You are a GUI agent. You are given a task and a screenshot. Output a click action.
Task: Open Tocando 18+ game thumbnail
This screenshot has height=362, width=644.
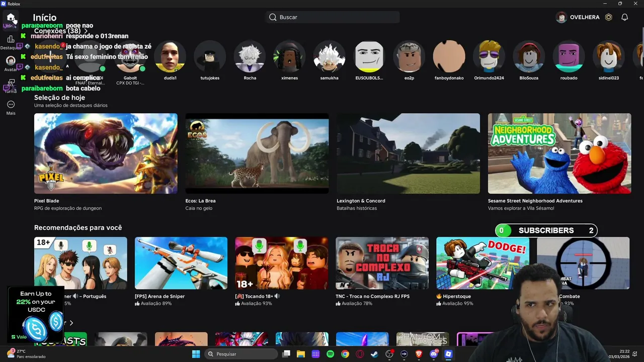pyautogui.click(x=282, y=263)
